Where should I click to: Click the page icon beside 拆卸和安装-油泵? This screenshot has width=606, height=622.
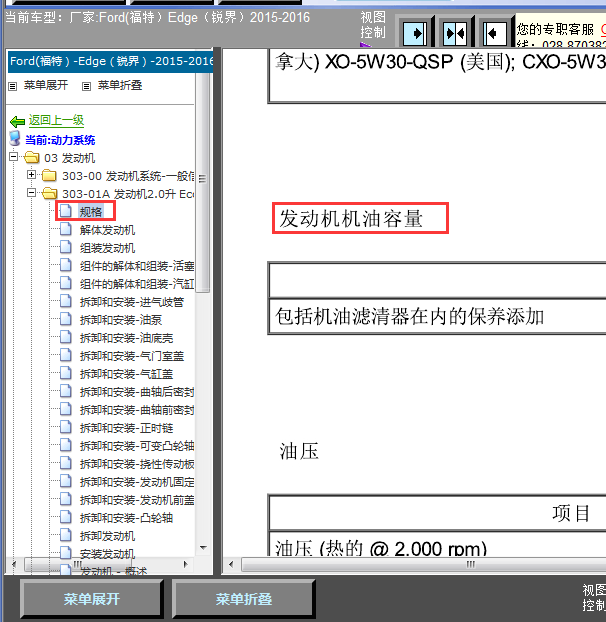(x=65, y=319)
